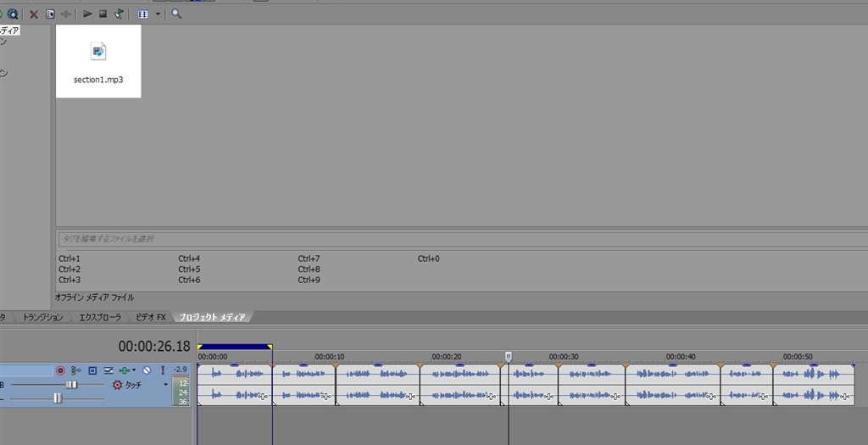The width and height of the screenshot is (868, 445).
Task: Select the Ctrl+9 tag slot
Action: [309, 280]
